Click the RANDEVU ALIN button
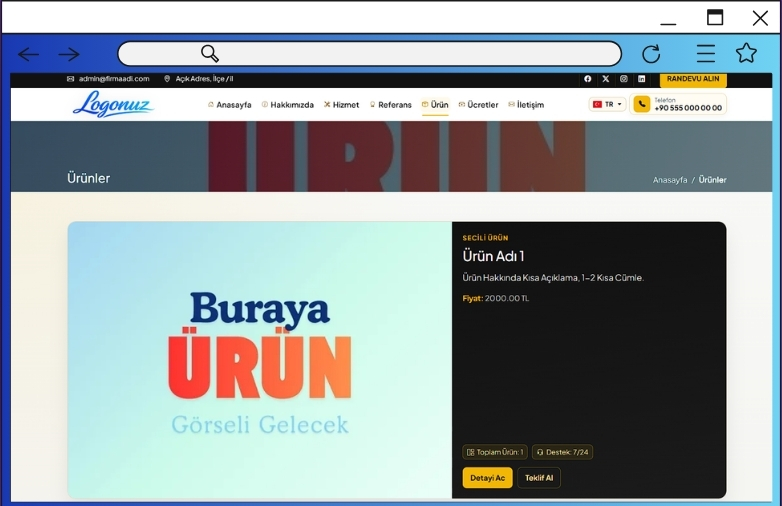The width and height of the screenshot is (782, 506). pos(693,79)
